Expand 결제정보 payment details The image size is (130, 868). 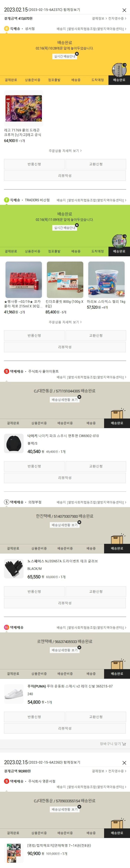[x=99, y=19]
